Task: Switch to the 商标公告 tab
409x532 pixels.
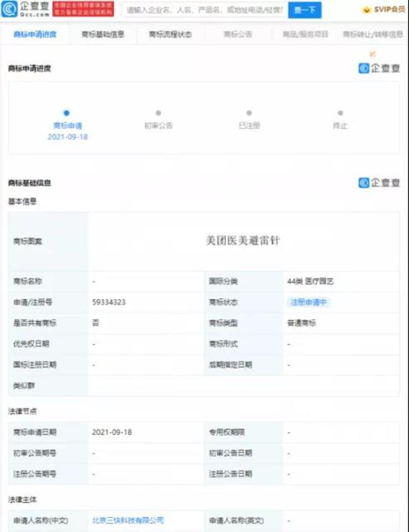Action: coord(238,34)
